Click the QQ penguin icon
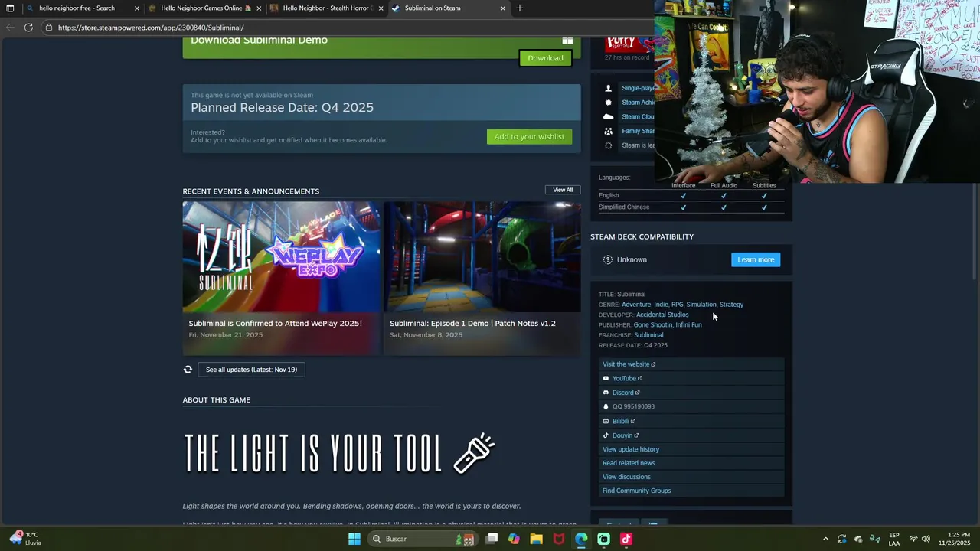 tap(606, 406)
